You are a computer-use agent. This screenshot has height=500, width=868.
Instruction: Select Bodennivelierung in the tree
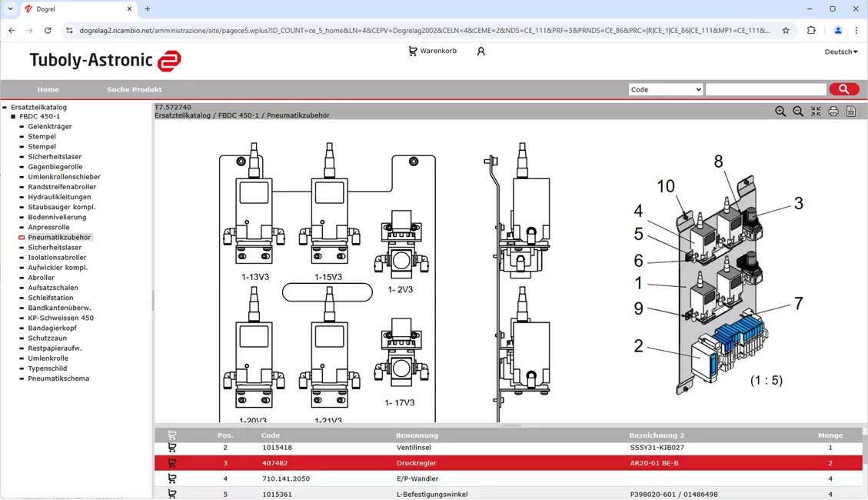coord(57,217)
